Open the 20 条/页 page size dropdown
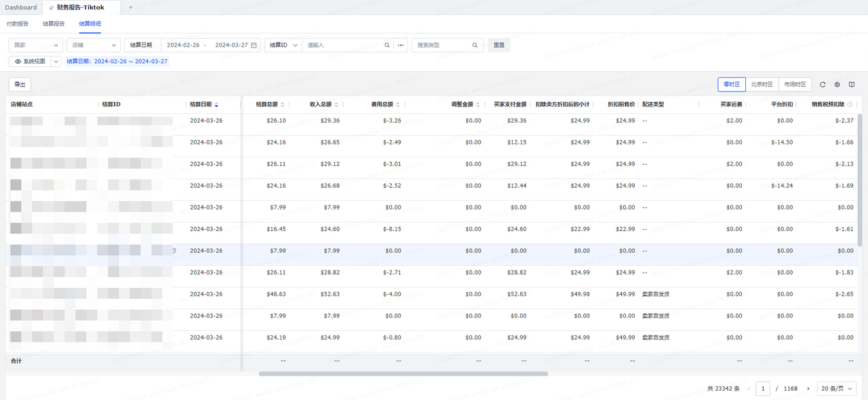 [837, 388]
